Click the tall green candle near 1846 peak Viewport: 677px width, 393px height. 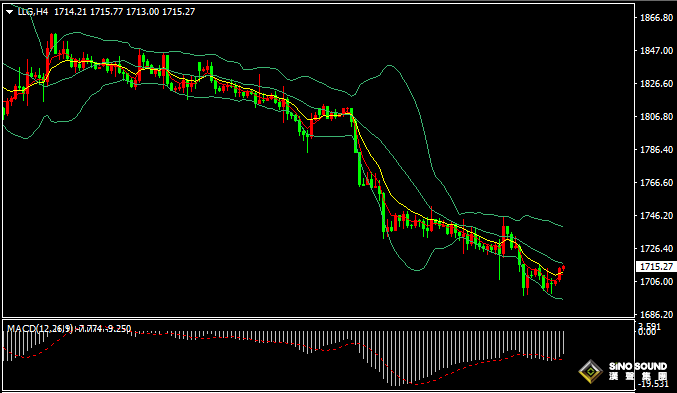pos(55,44)
